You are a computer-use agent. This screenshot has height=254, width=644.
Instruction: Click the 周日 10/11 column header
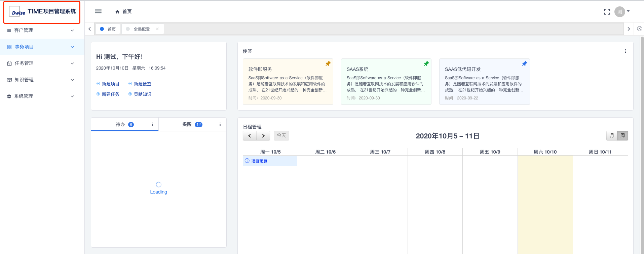(x=600, y=152)
